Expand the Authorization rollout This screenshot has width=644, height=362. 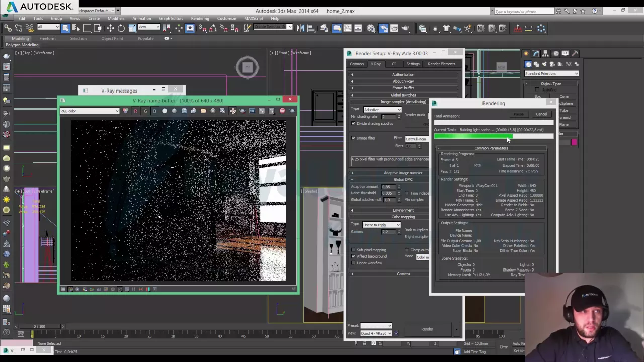pyautogui.click(x=403, y=75)
